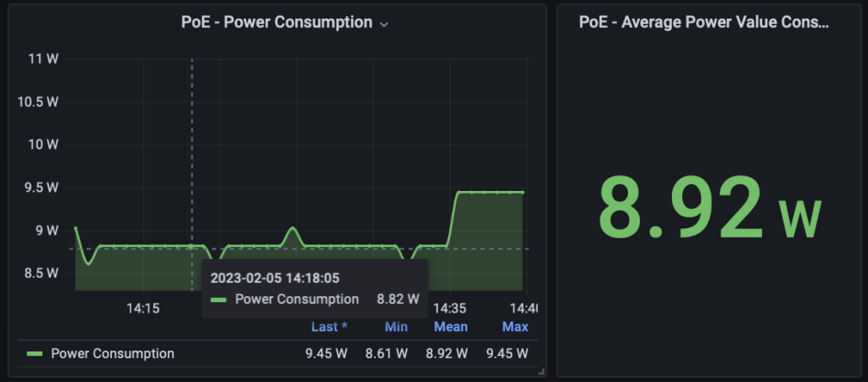Sort legend by the Min column
Viewport: 868px width, 382px height.
pyautogui.click(x=395, y=327)
